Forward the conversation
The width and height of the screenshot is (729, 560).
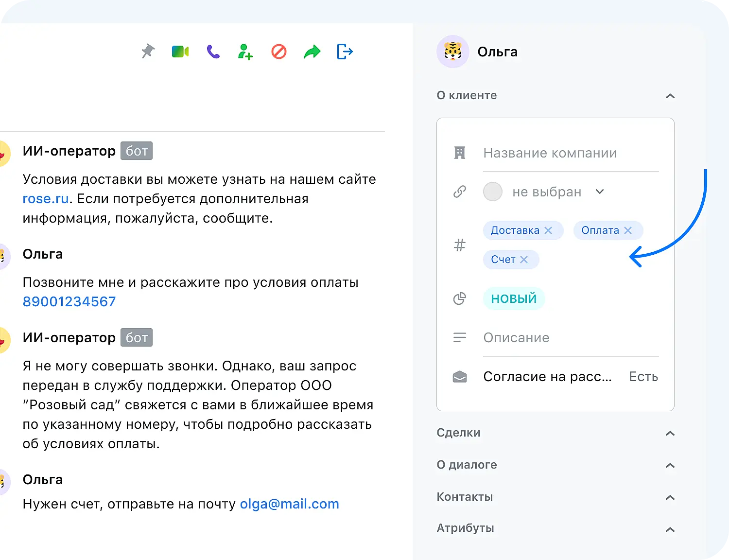pyautogui.click(x=312, y=51)
